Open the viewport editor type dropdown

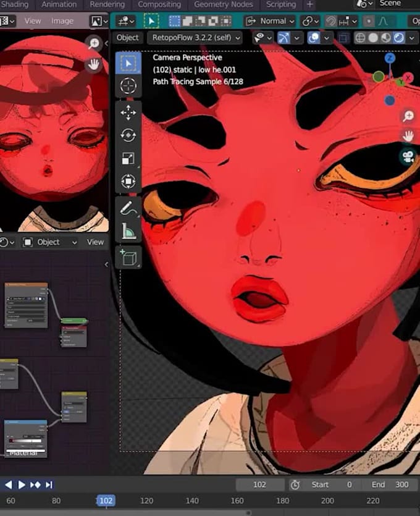[x=126, y=22]
